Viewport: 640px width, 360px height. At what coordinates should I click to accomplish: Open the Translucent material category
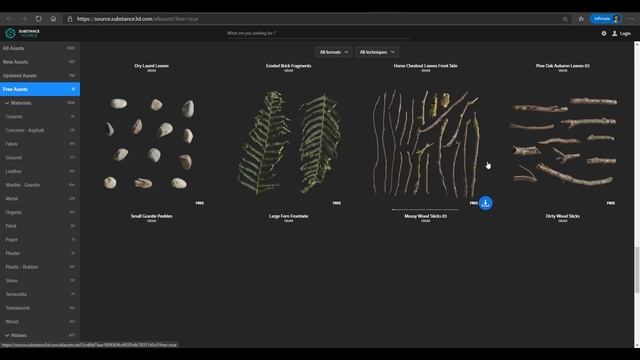pyautogui.click(x=40, y=308)
